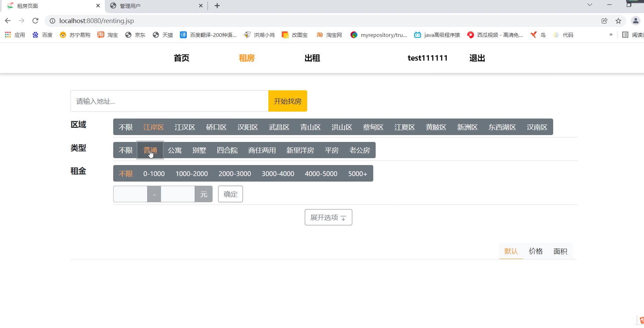This screenshot has width=644, height=328.
Task: Bookmark this page with the star icon
Action: (x=618, y=21)
